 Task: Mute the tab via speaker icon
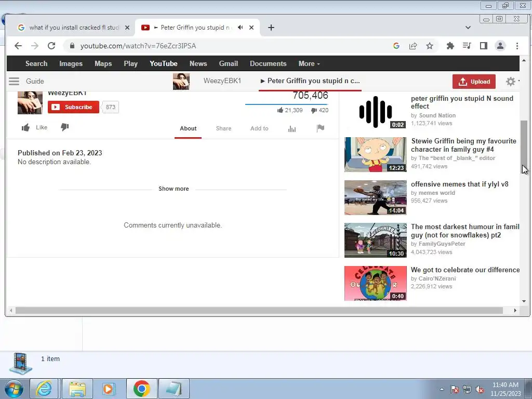pos(240,28)
